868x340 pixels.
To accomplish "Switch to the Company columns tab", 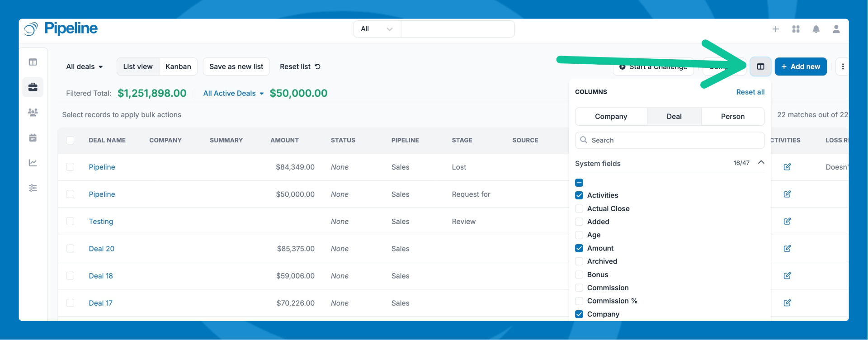I will pyautogui.click(x=611, y=116).
